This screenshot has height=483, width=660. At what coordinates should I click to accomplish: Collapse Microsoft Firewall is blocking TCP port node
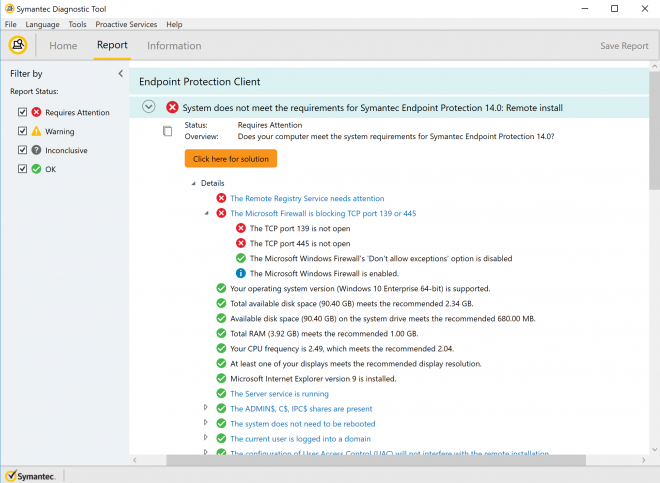[x=207, y=213]
